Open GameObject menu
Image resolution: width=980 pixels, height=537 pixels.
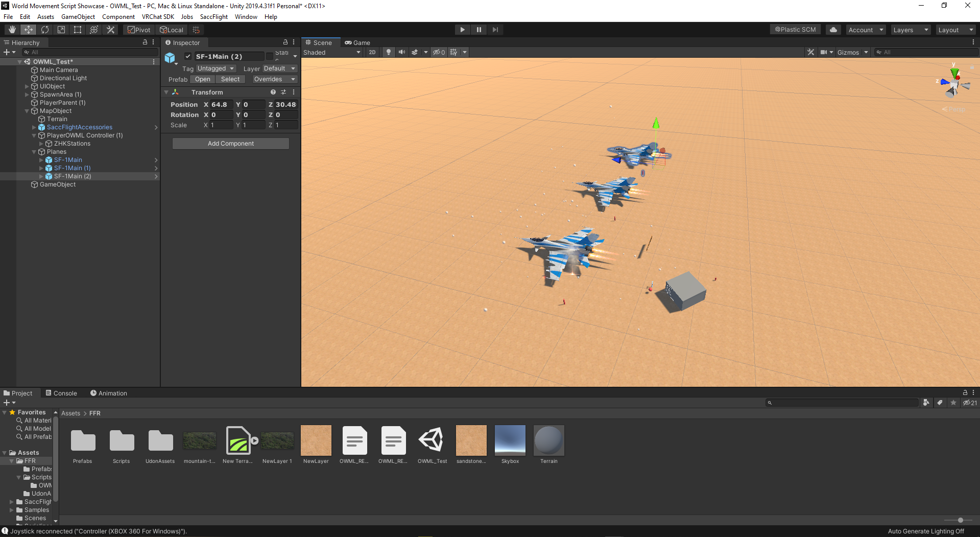click(x=78, y=17)
